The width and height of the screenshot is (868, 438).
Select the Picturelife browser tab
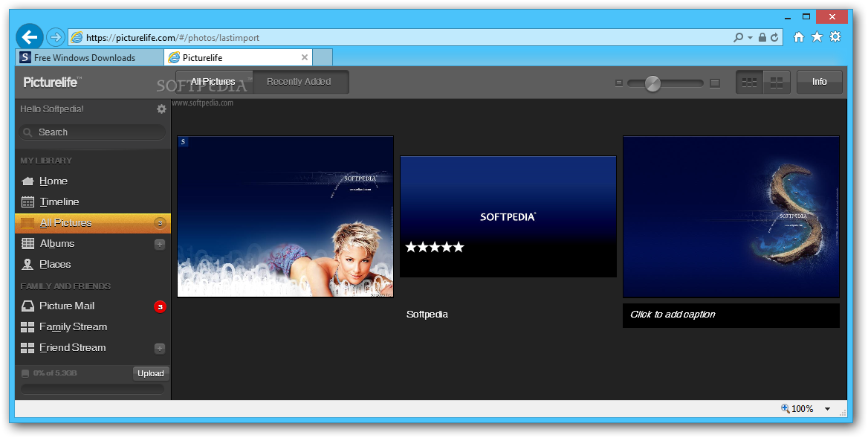click(x=238, y=57)
